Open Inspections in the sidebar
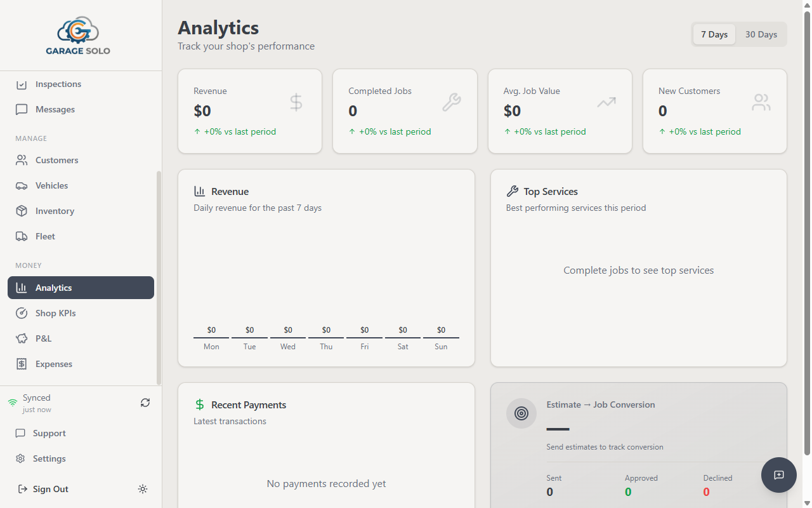This screenshot has height=508, width=812. click(81, 84)
